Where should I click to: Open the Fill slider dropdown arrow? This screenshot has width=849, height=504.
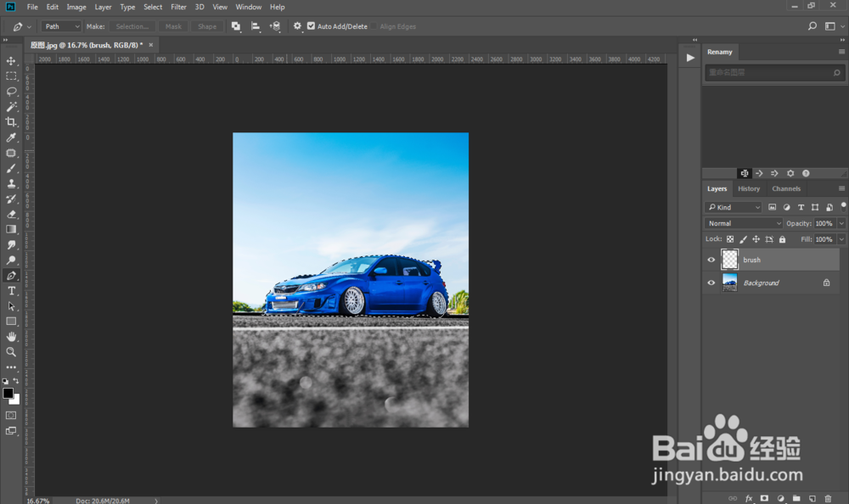[841, 239]
